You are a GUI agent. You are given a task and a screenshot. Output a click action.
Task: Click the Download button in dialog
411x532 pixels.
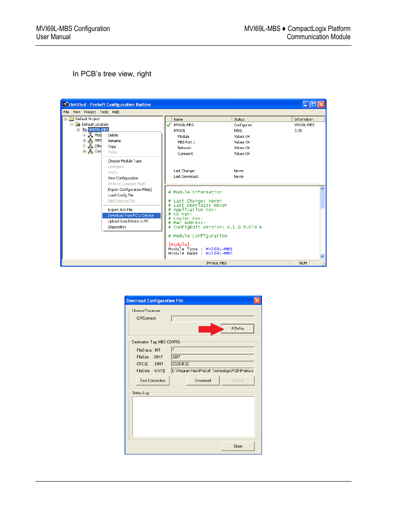point(203,381)
